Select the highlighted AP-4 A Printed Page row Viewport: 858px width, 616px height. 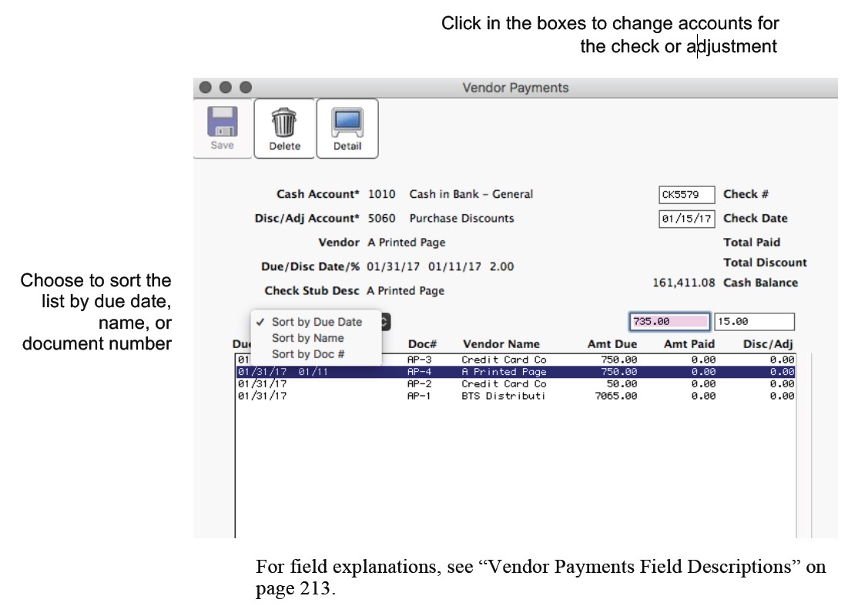pyautogui.click(x=514, y=372)
